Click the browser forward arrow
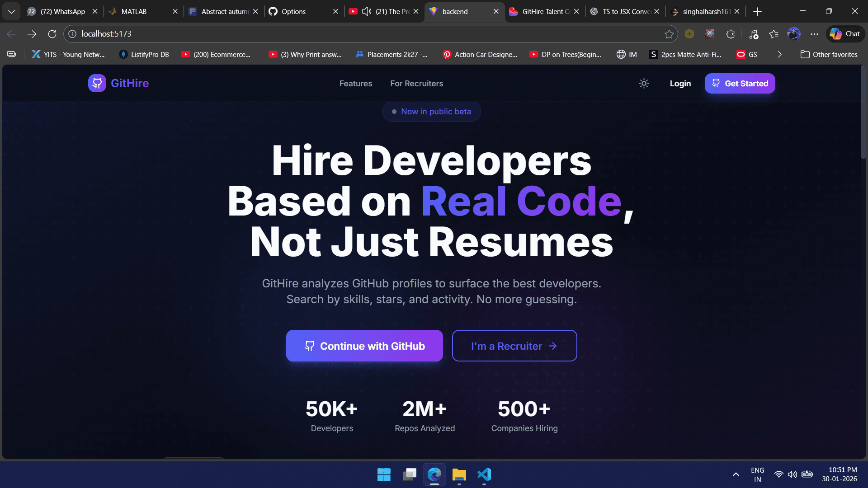868x488 pixels. click(32, 34)
